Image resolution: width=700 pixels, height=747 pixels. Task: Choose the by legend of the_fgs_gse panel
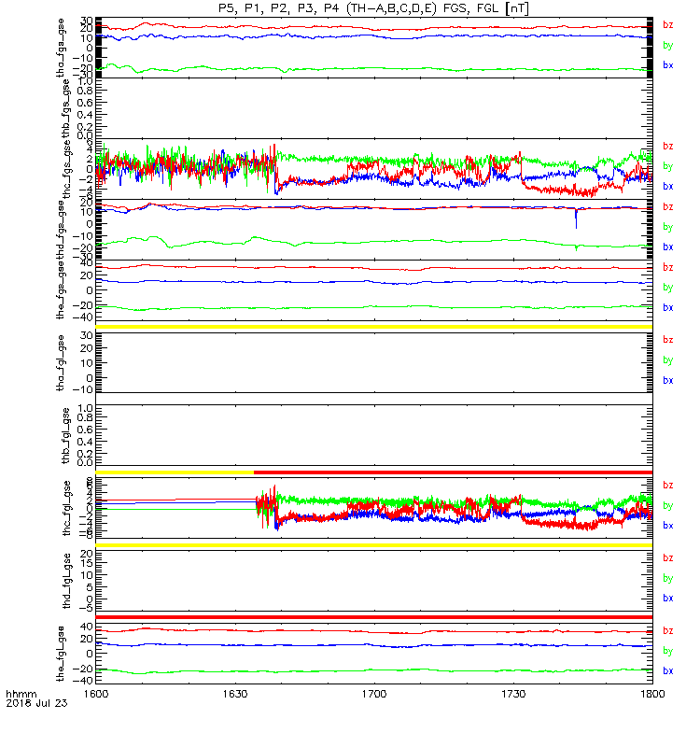tap(668, 288)
